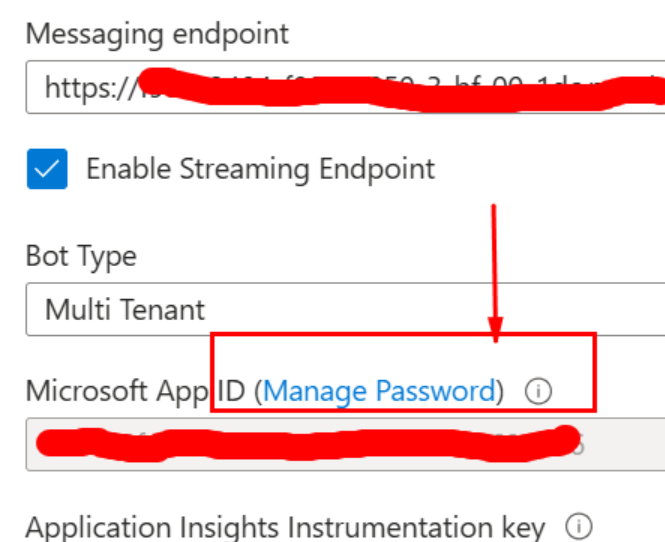Focus the Microsoft App ID value field
Viewport: 665px width, 542px height.
pos(345,444)
